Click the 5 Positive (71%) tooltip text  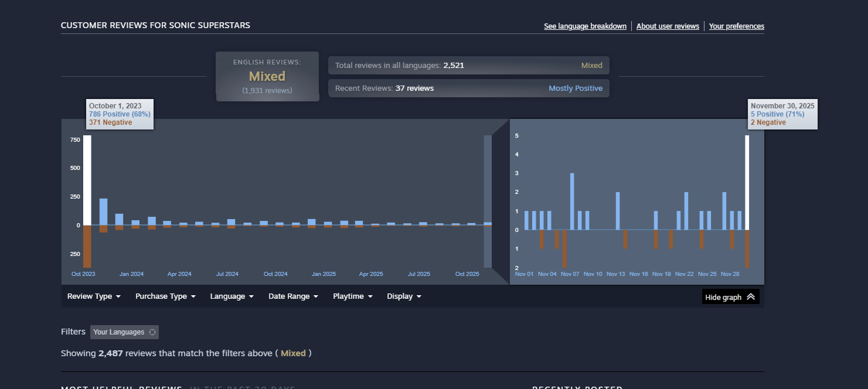(777, 114)
